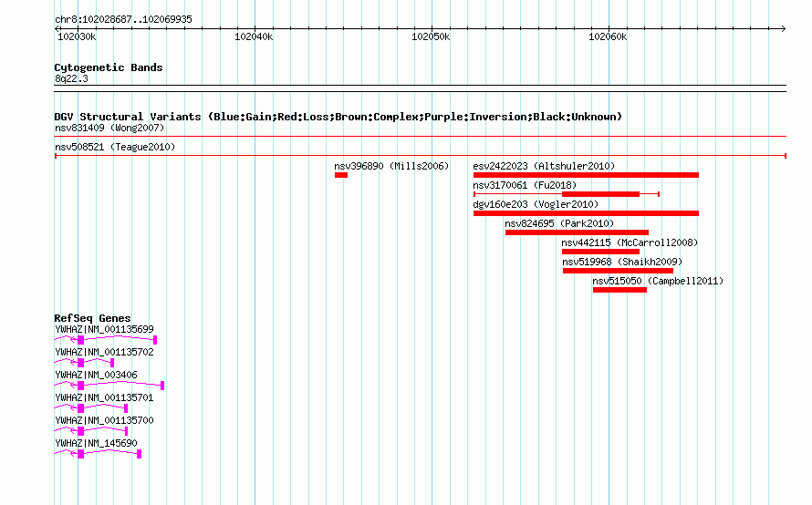The image size is (812, 505).
Task: Open the YWHAZ|NM_001135699 transcript label
Action: (104, 329)
